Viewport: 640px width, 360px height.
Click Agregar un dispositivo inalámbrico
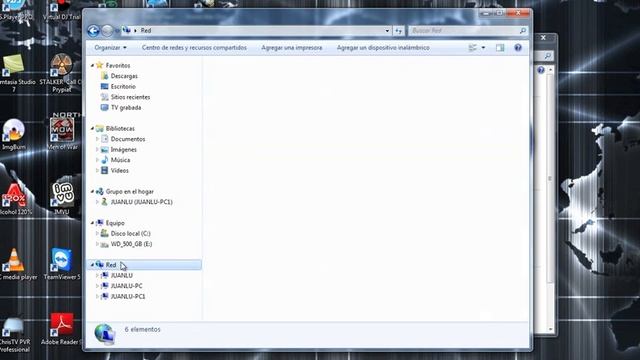pyautogui.click(x=383, y=48)
